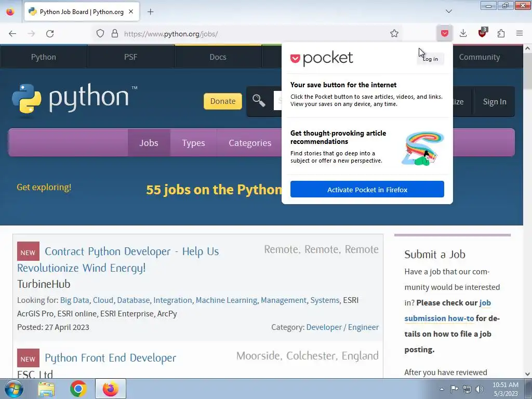Click the Big Data tag link
Screen dimensions: 532x399
[75, 300]
